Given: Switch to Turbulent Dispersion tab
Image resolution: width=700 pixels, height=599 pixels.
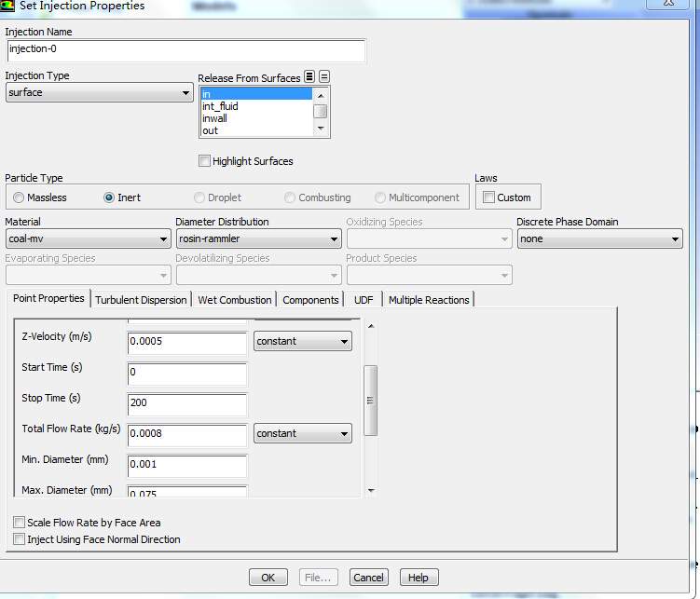Looking at the screenshot, I should (141, 300).
